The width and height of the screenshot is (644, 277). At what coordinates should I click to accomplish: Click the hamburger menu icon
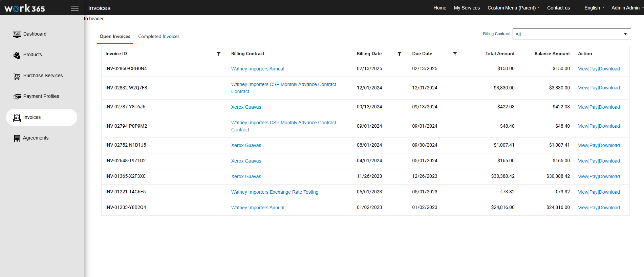coord(75,8)
